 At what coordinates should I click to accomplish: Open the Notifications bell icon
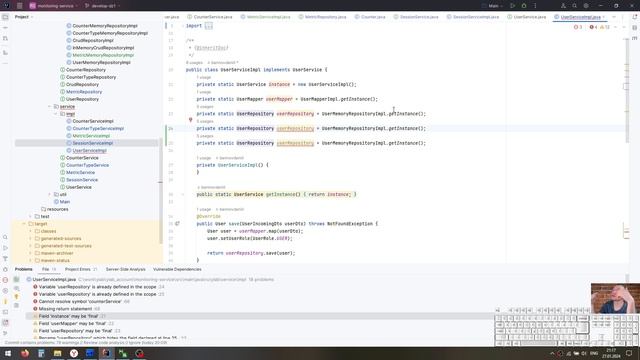pyautogui.click(x=635, y=17)
